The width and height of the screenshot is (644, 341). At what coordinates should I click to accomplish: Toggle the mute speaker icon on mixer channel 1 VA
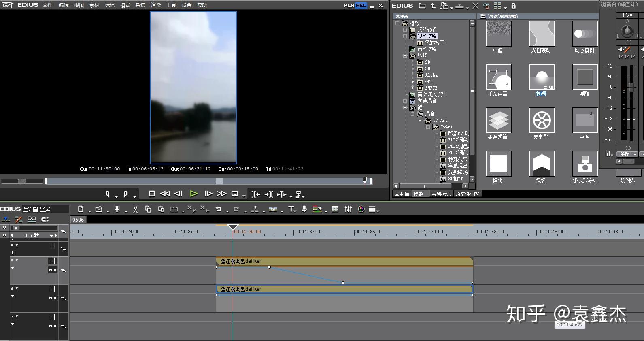point(621,49)
